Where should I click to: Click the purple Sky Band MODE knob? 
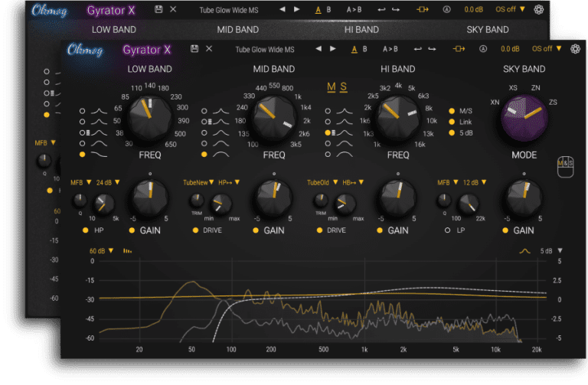tap(524, 119)
